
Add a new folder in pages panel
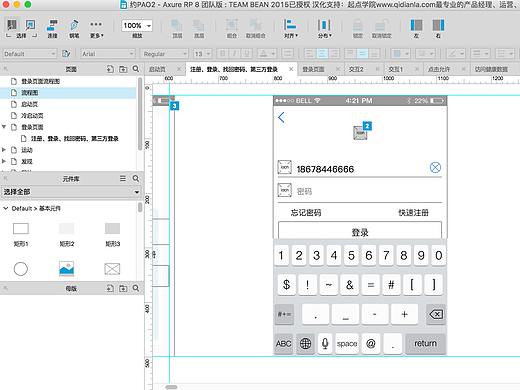point(123,69)
